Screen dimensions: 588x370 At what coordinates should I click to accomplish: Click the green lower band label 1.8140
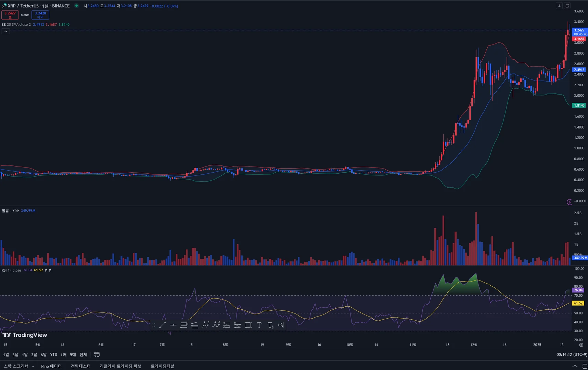click(x=579, y=106)
